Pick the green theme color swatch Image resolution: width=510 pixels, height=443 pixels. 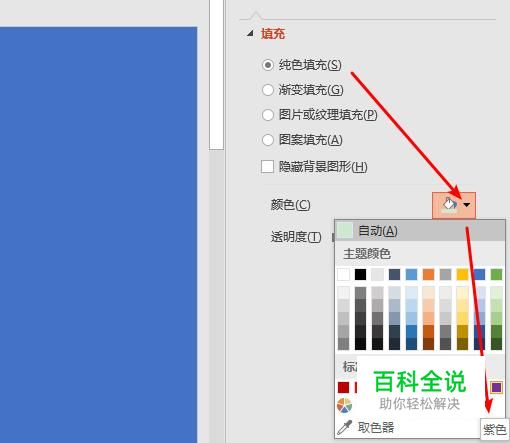(x=496, y=275)
